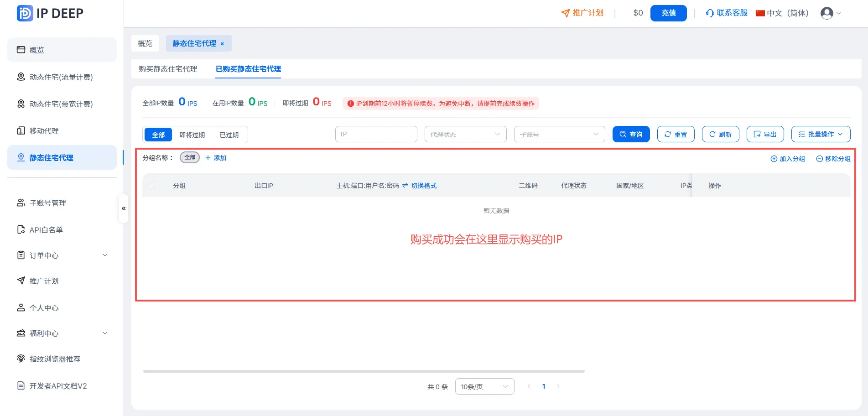Screen dimensions: 868x416
Task: Focus the IP search input field
Action: pos(376,134)
